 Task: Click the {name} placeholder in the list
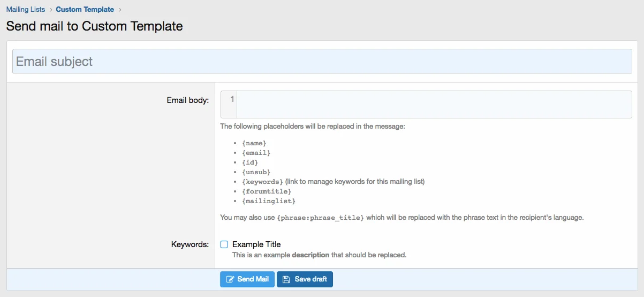click(254, 143)
